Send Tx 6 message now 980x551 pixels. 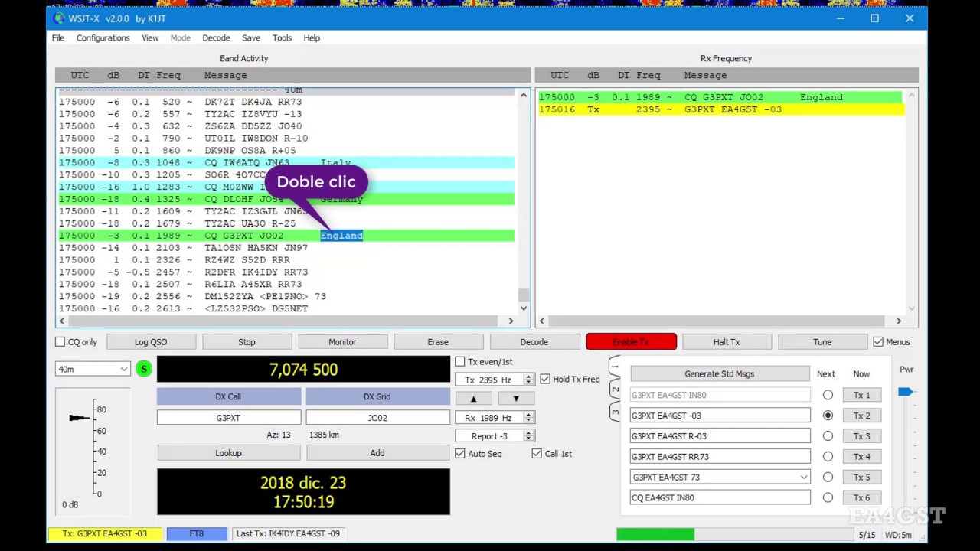[862, 497]
